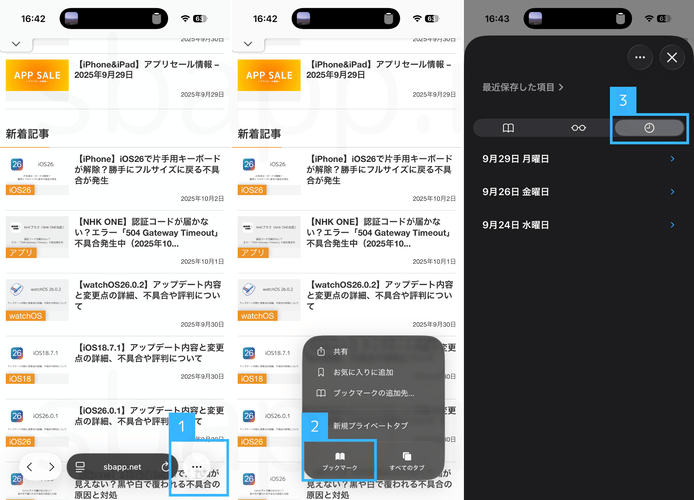Open page menu icon left of sbapp.net
694x500 pixels.
tap(81, 467)
